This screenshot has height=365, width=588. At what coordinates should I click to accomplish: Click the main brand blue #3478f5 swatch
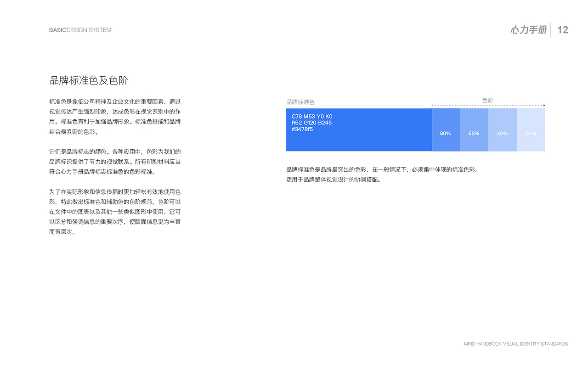tap(359, 130)
